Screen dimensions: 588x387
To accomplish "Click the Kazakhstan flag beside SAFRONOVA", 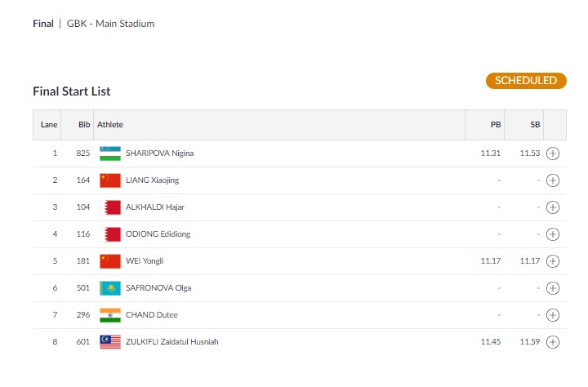I will click(x=110, y=288).
